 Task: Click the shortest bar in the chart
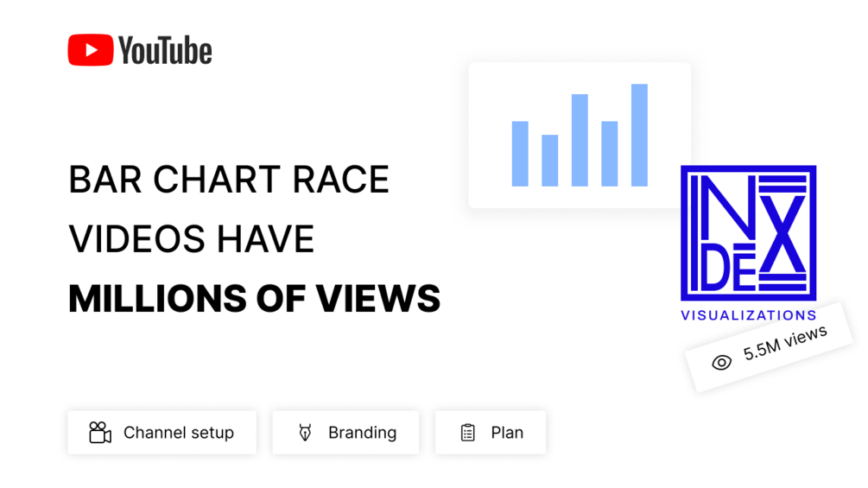[549, 161]
